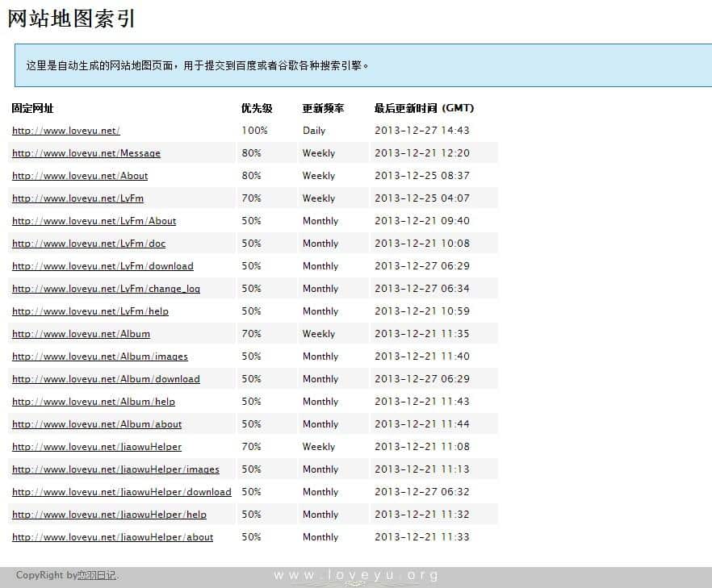Click the date 2013-12-21 12:20
Screen dimensions: 712x588
coord(422,153)
